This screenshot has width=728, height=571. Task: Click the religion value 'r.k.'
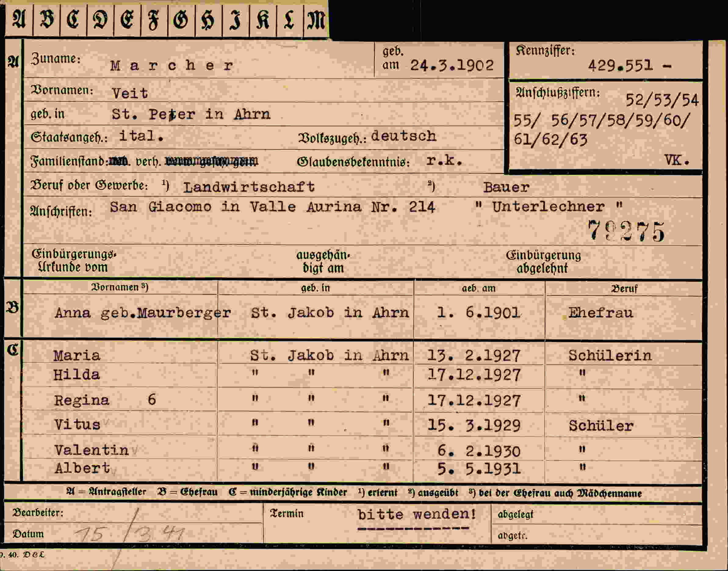pos(445,161)
